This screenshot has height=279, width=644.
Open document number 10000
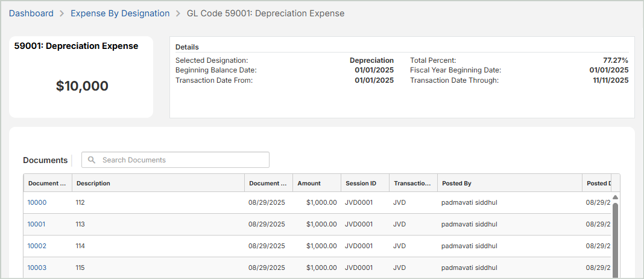pos(37,202)
